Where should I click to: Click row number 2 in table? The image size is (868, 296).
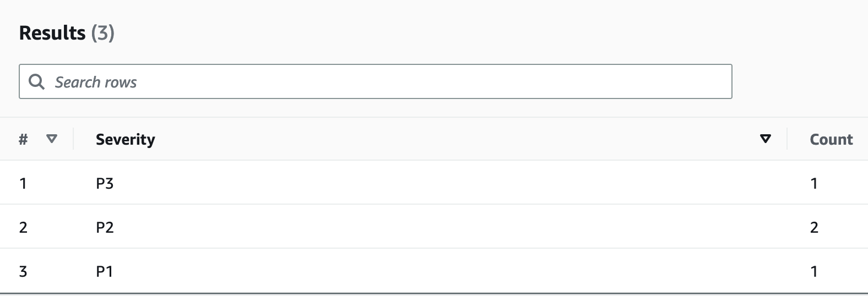23,227
